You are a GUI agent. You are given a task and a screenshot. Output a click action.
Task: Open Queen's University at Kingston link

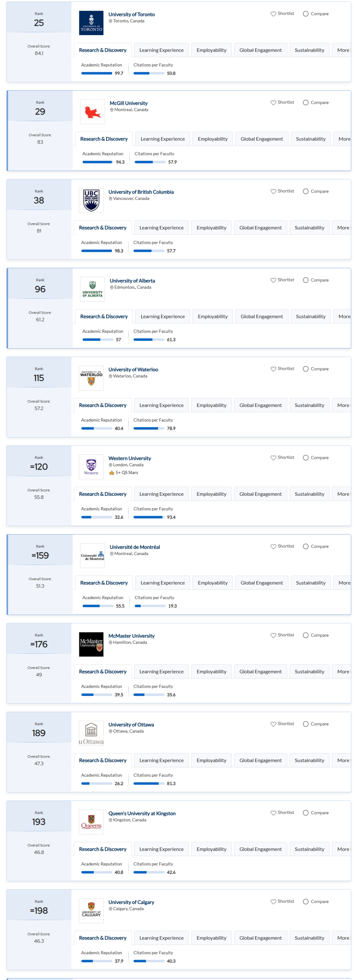click(142, 813)
